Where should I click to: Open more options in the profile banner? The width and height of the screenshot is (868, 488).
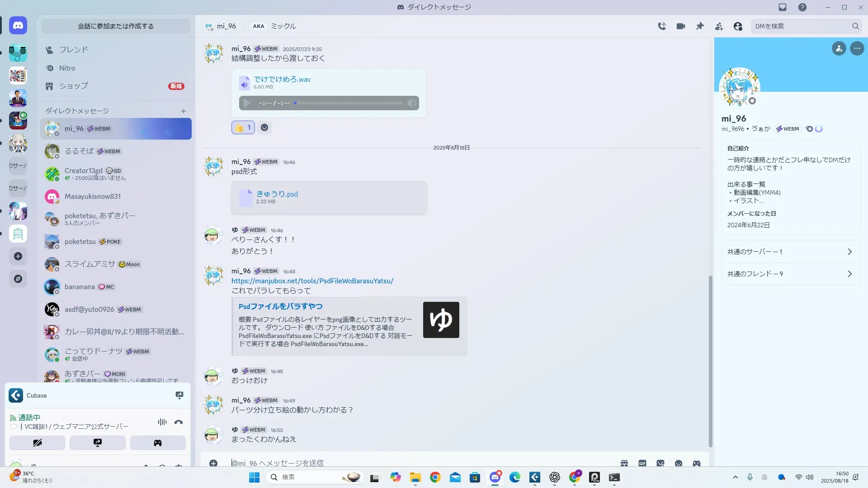857,48
